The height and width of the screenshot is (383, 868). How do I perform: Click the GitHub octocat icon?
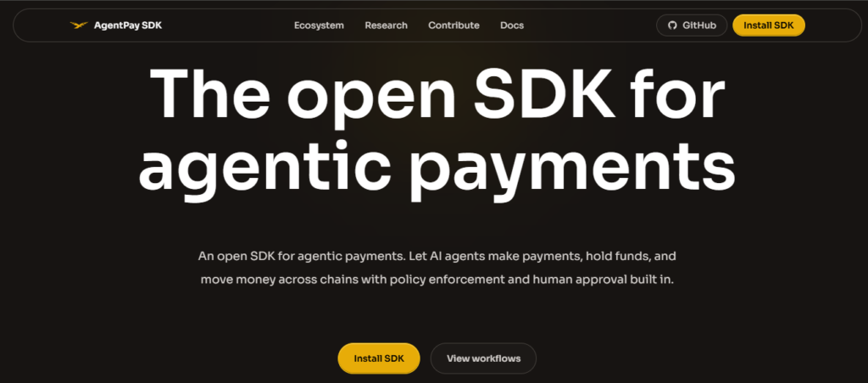click(672, 25)
